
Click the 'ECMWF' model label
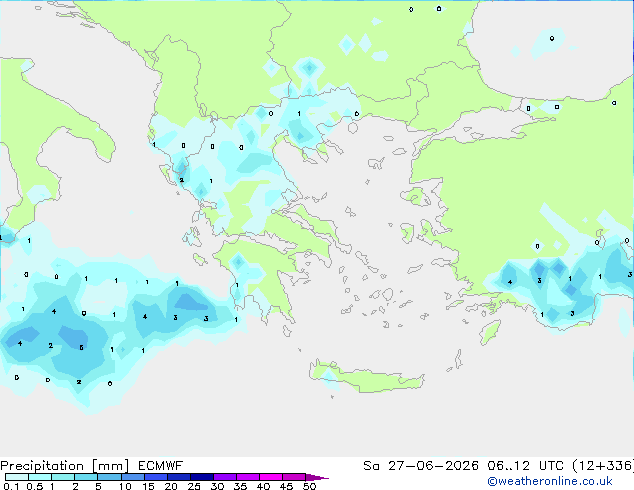click(161, 466)
